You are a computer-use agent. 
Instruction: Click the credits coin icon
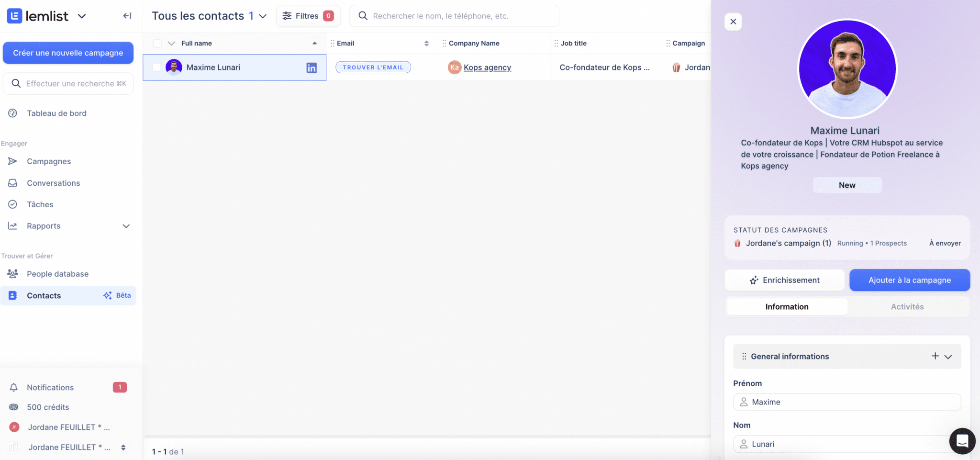click(x=14, y=407)
